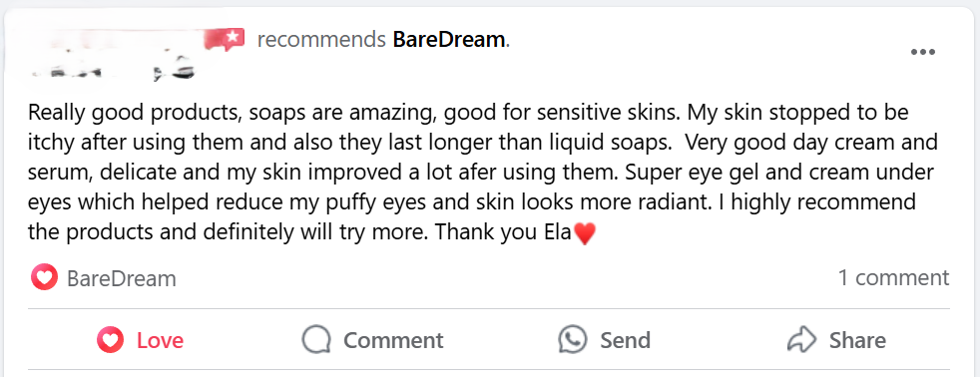This screenshot has width=980, height=377.
Task: Click the red "Love" text label
Action: pos(161,341)
